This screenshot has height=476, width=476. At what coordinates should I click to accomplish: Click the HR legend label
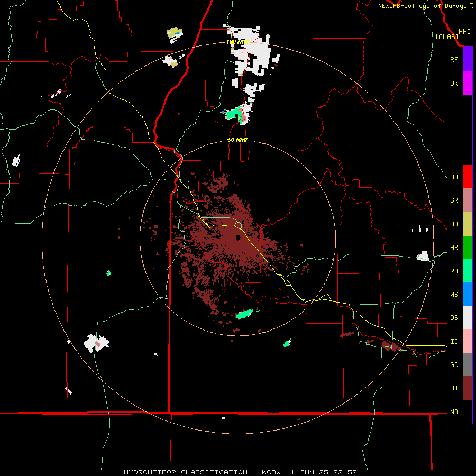[x=454, y=247]
